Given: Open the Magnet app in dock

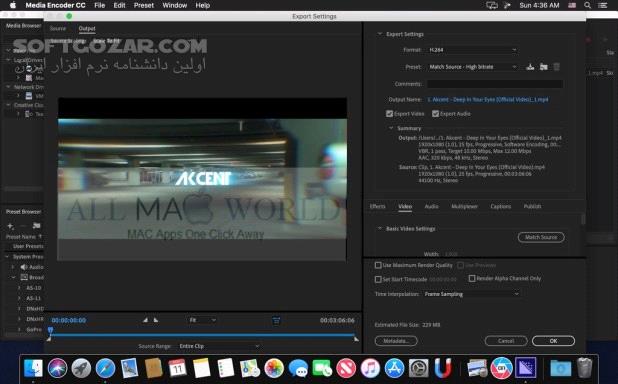Looking at the screenshot, I should tap(442, 369).
